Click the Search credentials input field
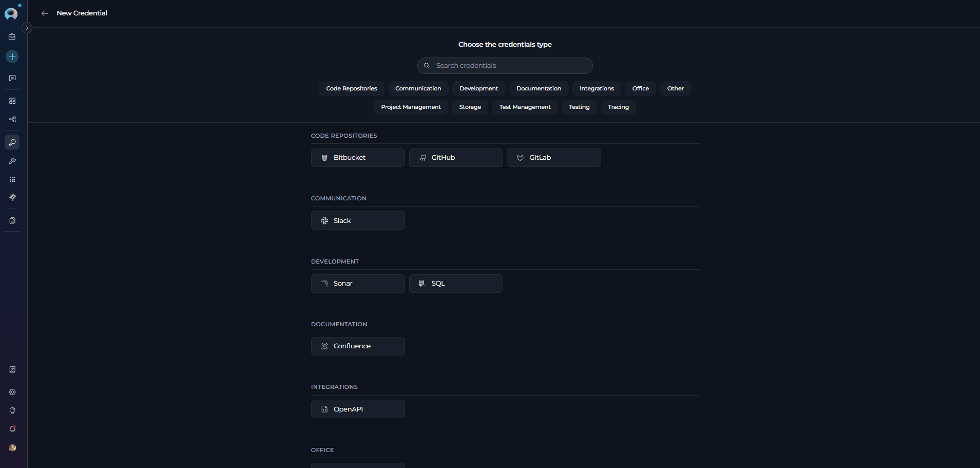Screen dimensions: 980x468 (x=505, y=66)
